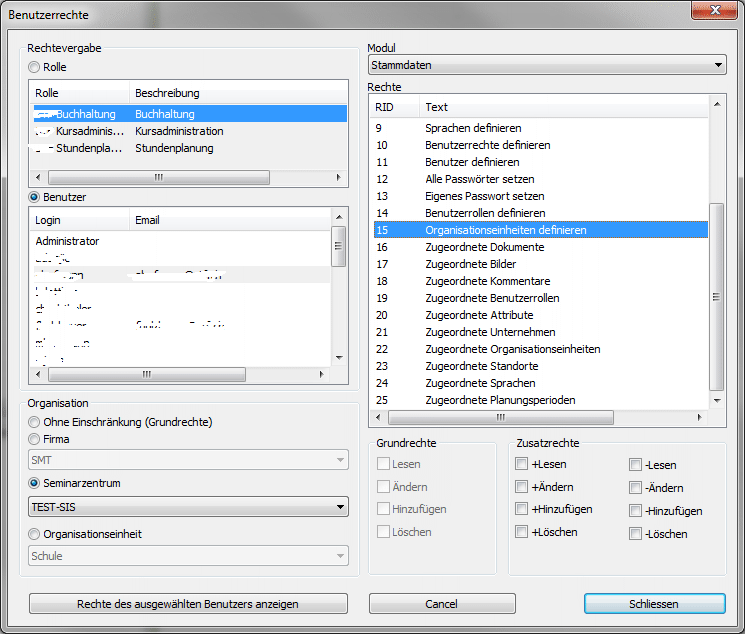Toggle the -Hinzufügen checkbox
The image size is (745, 634).
pos(635,510)
